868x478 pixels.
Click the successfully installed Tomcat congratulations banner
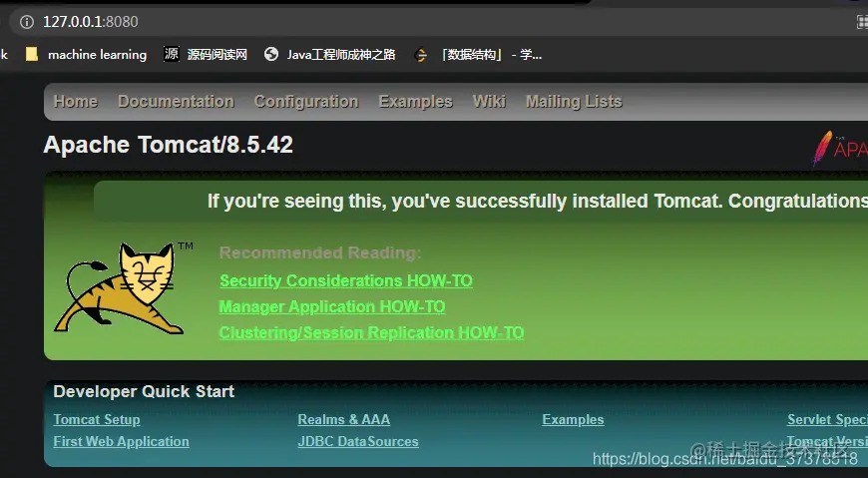pyautogui.click(x=481, y=201)
